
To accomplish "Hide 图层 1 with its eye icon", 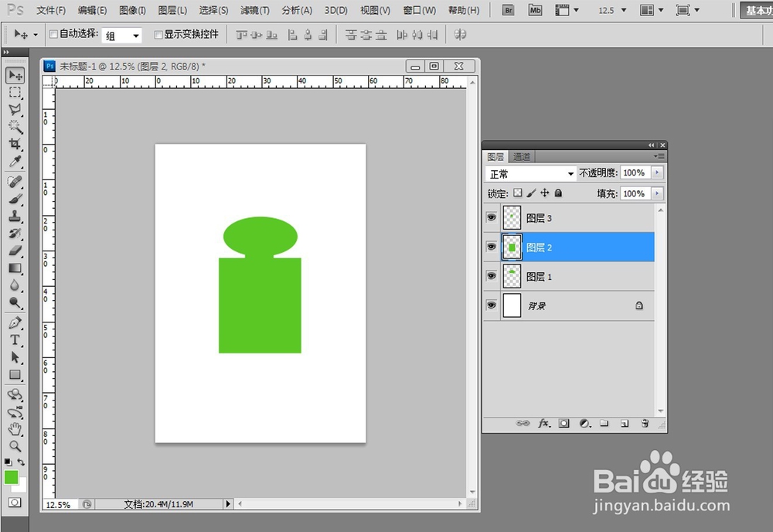I will [x=492, y=276].
